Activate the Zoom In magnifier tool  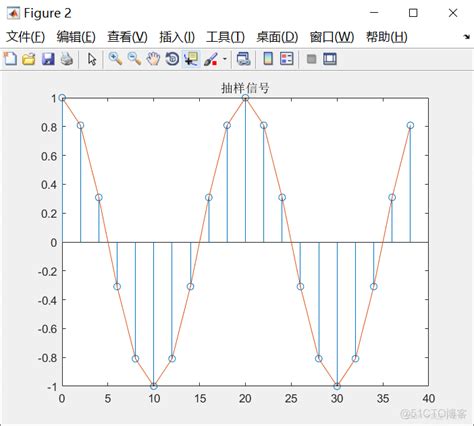[115, 59]
